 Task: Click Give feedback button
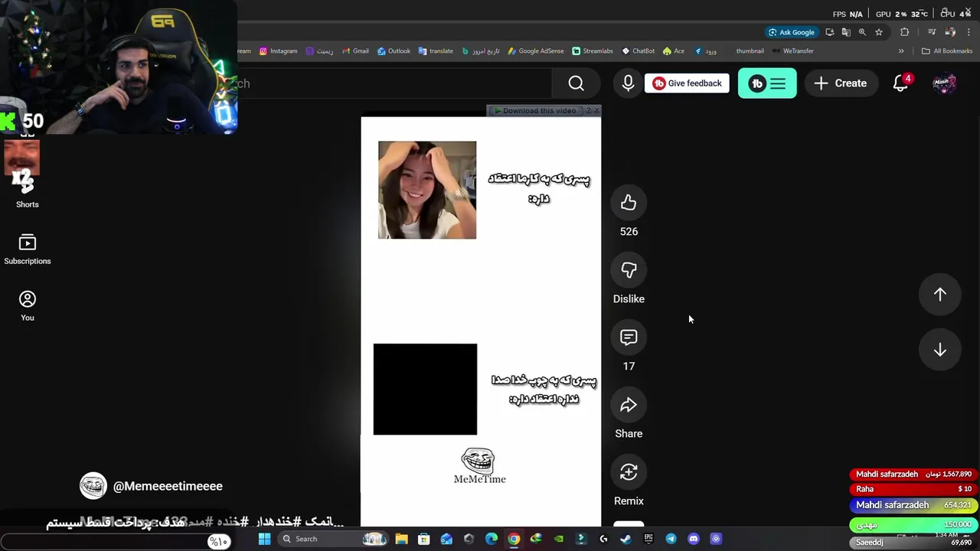click(687, 83)
